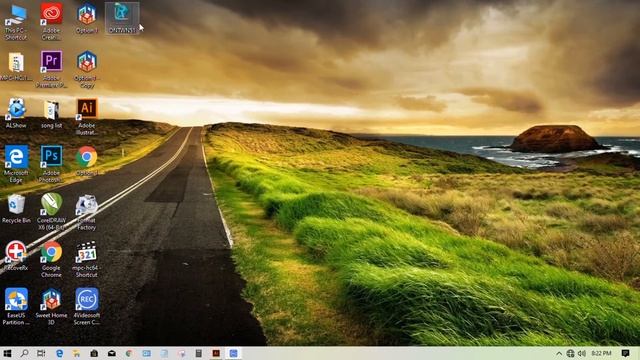
Task: Select the song list folder icon
Action: click(x=51, y=113)
